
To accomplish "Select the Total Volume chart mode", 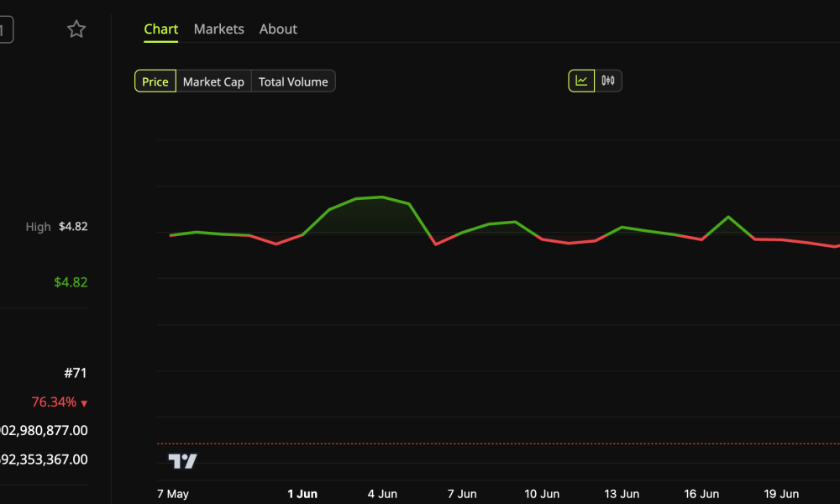I will [293, 81].
